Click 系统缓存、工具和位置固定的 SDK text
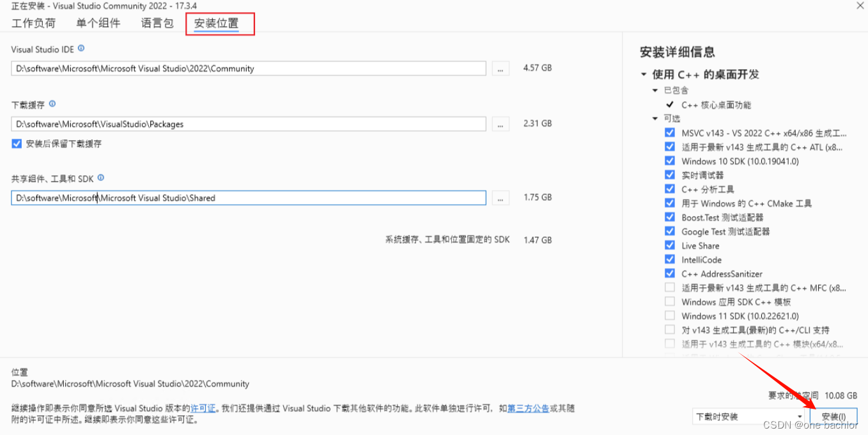Viewport: 868px width, 435px height. [447, 240]
